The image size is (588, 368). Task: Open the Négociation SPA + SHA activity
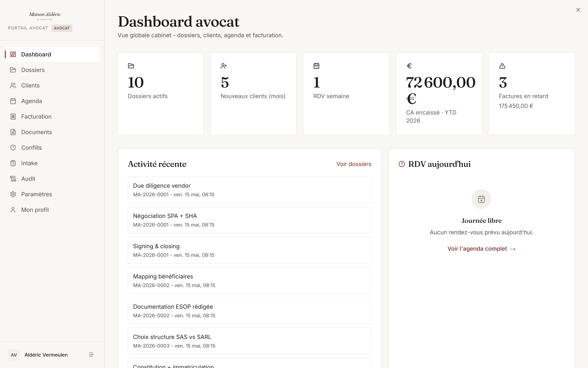249,220
